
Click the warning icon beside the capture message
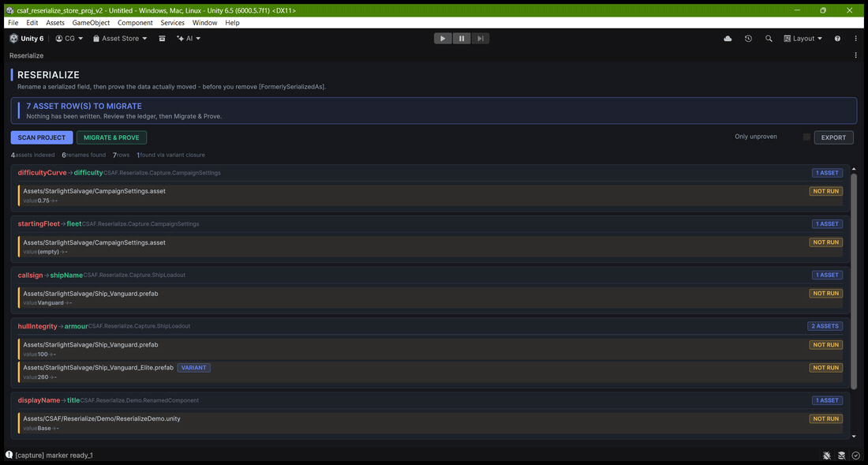(9, 455)
